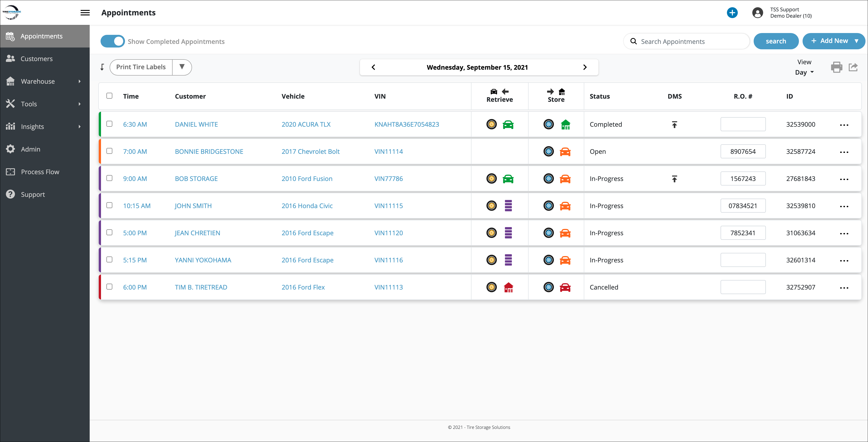Open three-dot actions menu for Bob Storage
The height and width of the screenshot is (442, 868).
click(x=844, y=179)
